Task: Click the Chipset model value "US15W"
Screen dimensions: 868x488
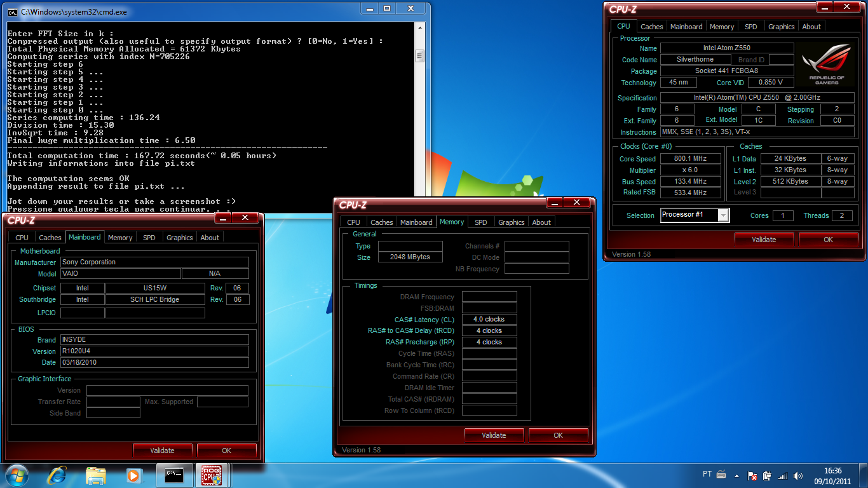Action: pos(155,288)
